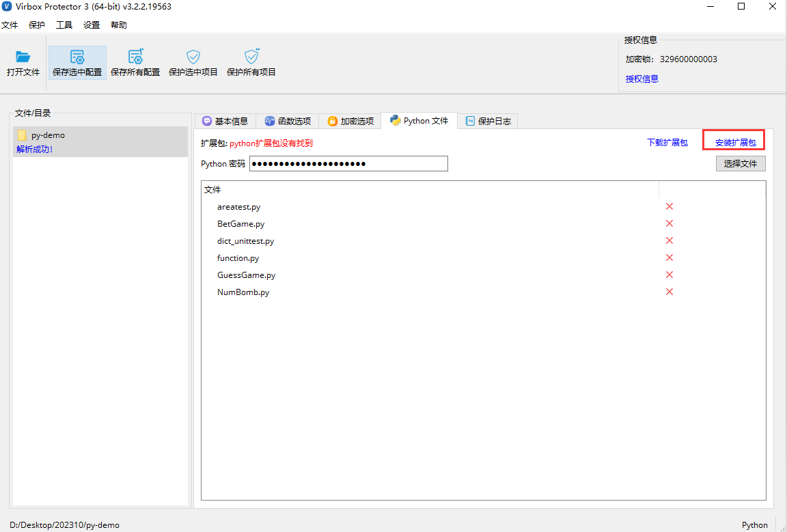Click Protect Selected Project (保护选中项目) icon
Screen dimensions: 787x532
pos(193,57)
